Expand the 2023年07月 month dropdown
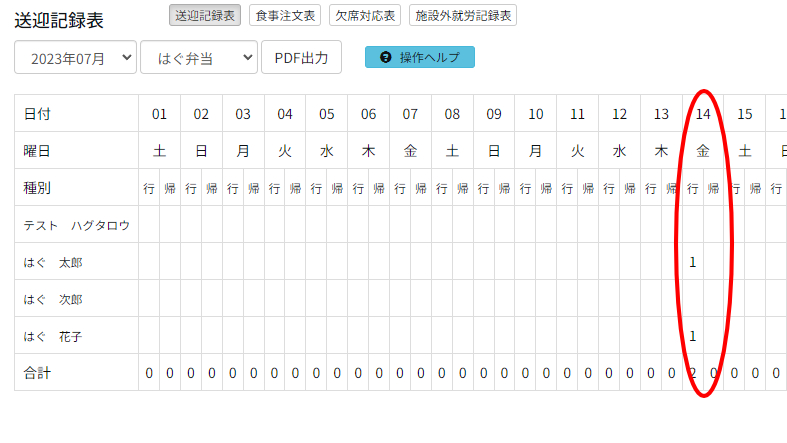This screenshot has height=443, width=787. point(75,58)
